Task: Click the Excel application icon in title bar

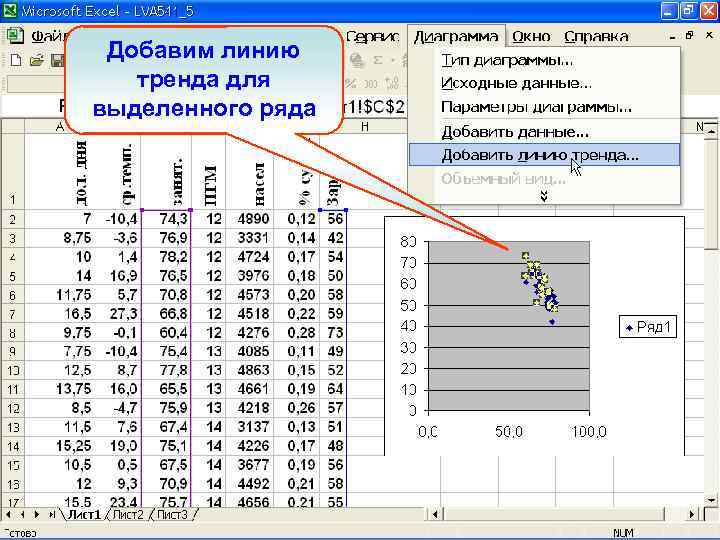Action: click(10, 10)
